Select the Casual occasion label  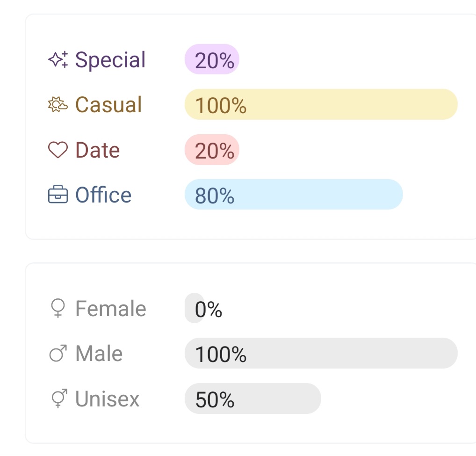108,105
